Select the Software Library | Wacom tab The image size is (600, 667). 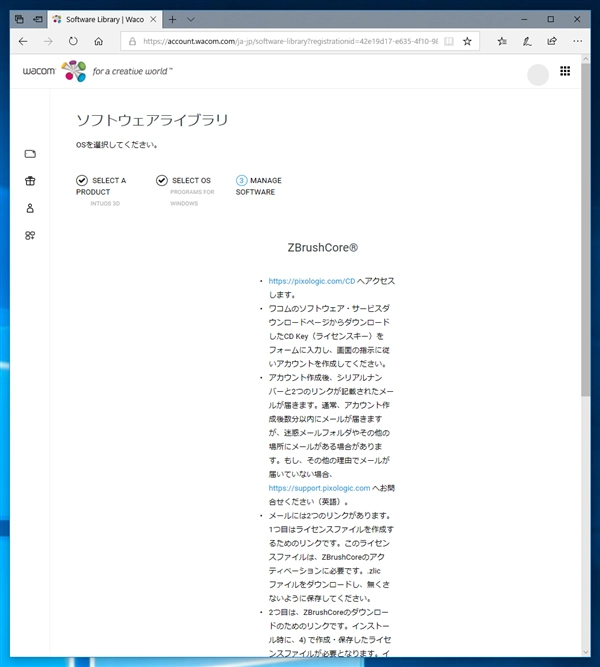(x=104, y=20)
